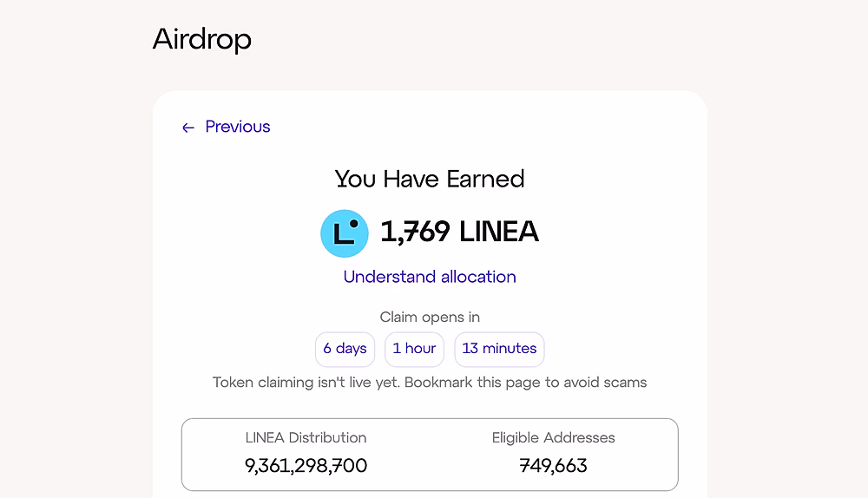This screenshot has height=498, width=868.
Task: Click the back arrow icon beside Previous
Action: click(x=188, y=128)
